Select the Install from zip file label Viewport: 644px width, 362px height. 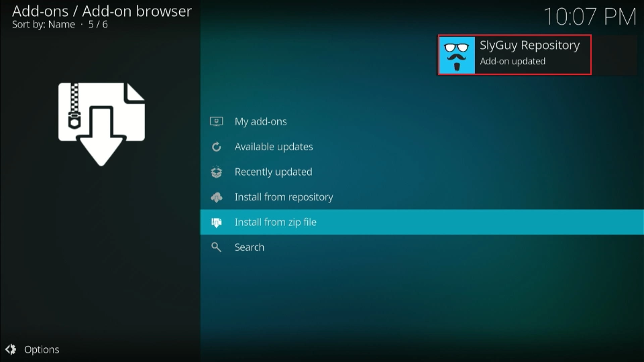pyautogui.click(x=275, y=223)
